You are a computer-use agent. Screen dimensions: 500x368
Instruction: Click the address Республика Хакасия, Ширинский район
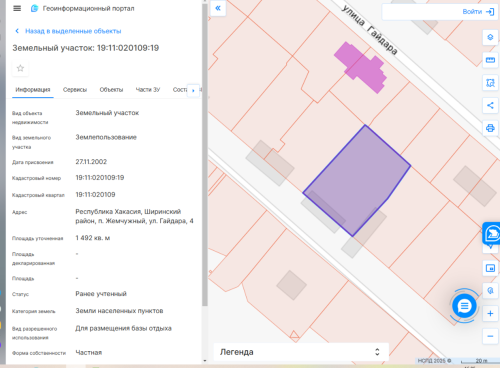click(x=134, y=216)
